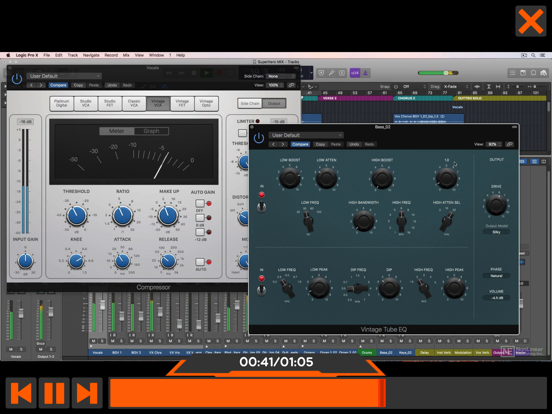Open the Track menu
Image resolution: width=552 pixels, height=414 pixels.
pos(73,55)
